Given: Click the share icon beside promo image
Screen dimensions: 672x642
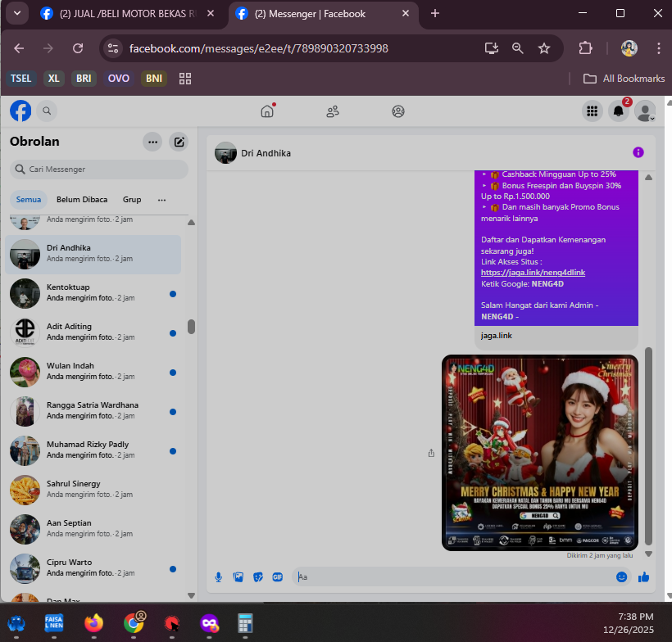Looking at the screenshot, I should click(x=431, y=453).
